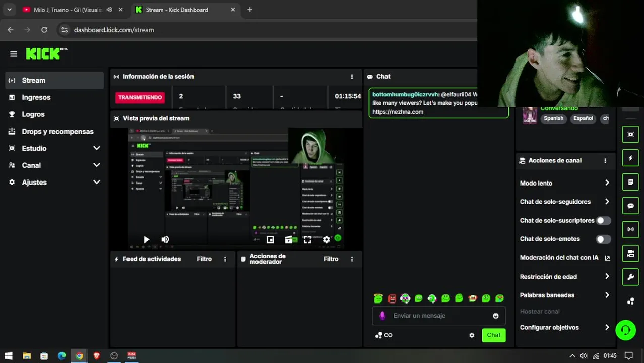Open a new browser tab
Image resolution: width=644 pixels, height=363 pixels.
[250, 10]
